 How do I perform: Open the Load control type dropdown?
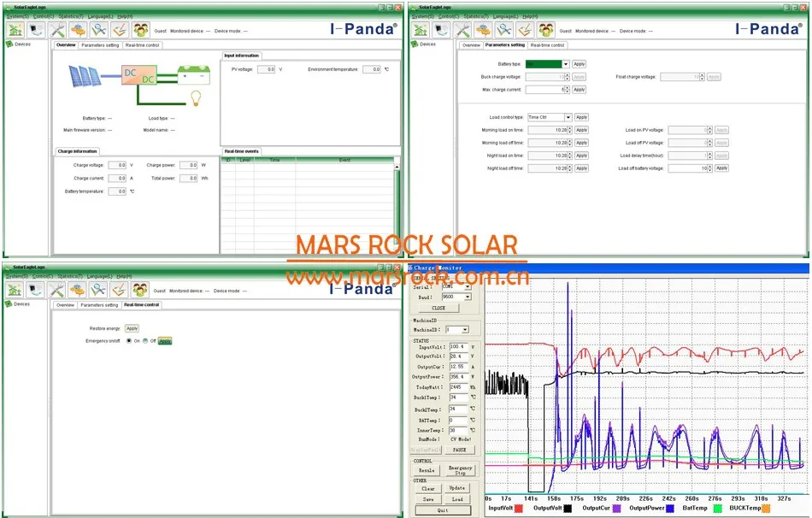point(568,117)
